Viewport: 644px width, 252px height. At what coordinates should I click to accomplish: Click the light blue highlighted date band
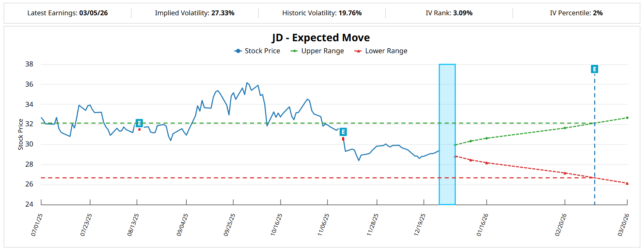447,134
